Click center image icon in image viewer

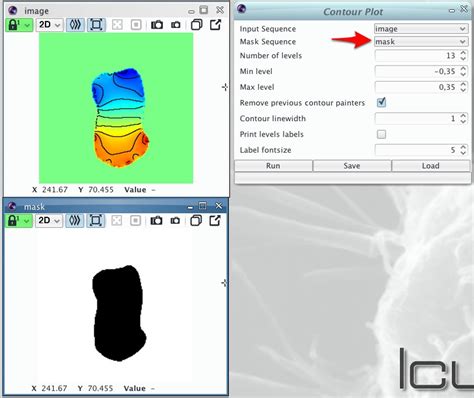click(117, 25)
